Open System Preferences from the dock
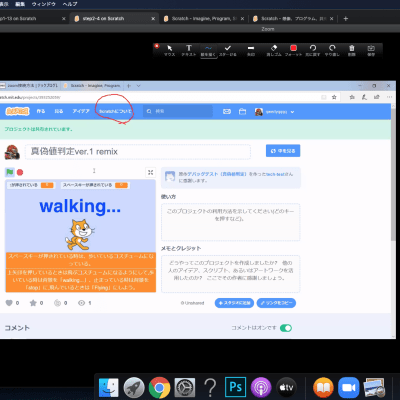 click(185, 387)
